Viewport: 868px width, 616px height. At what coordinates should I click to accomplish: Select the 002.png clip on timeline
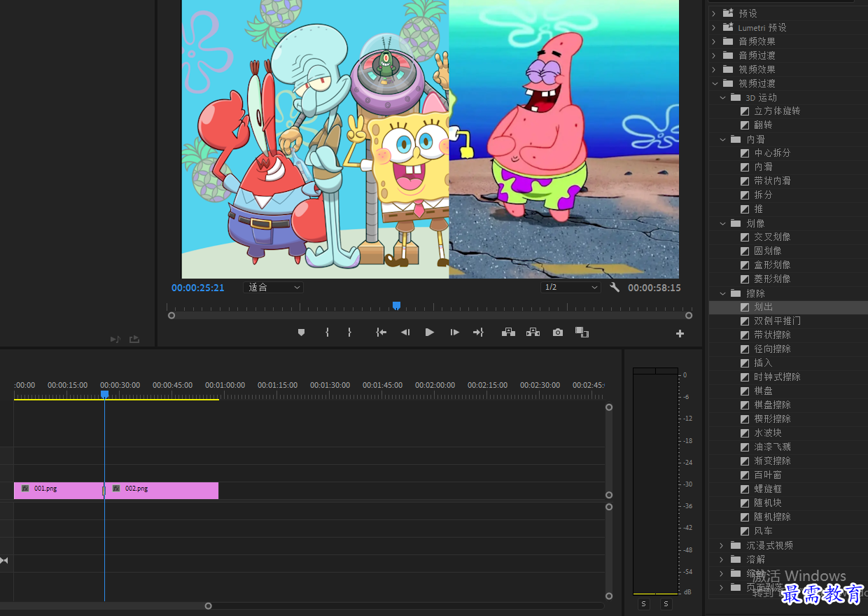(x=162, y=491)
